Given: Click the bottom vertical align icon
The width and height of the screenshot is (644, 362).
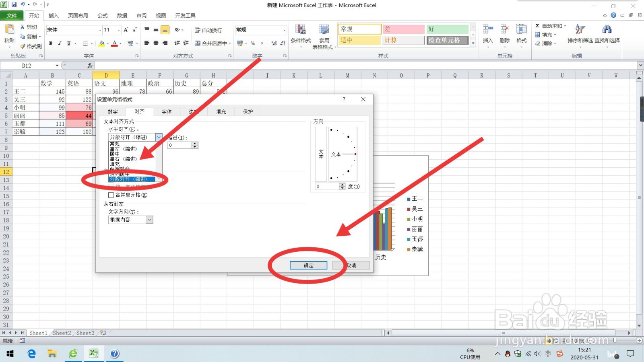Looking at the screenshot, I should pyautogui.click(x=165, y=30).
